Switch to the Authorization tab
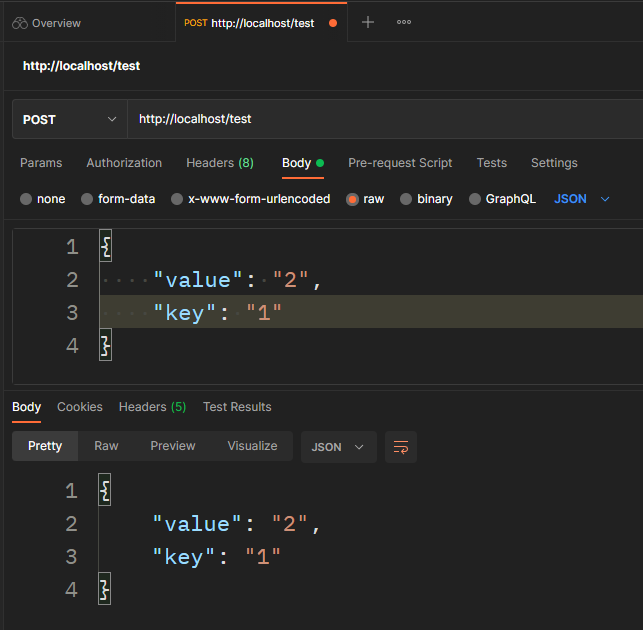Viewport: 643px width, 630px height. [x=124, y=163]
